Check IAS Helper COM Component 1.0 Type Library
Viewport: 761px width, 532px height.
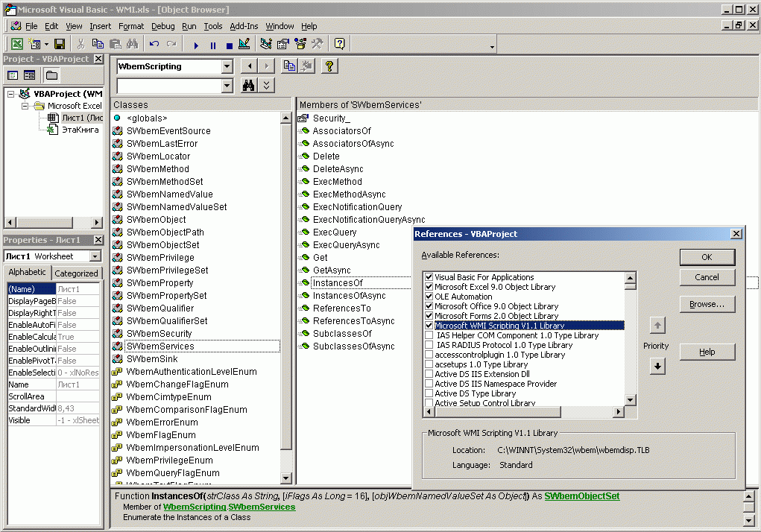[x=429, y=335]
